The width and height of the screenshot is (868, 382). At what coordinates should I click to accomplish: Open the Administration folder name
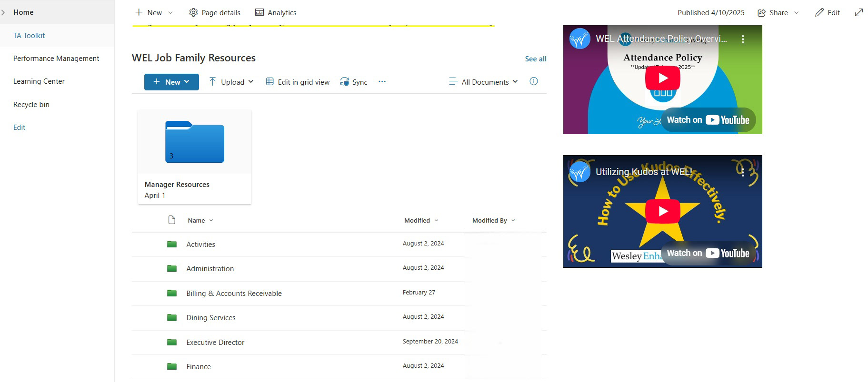[x=210, y=269]
